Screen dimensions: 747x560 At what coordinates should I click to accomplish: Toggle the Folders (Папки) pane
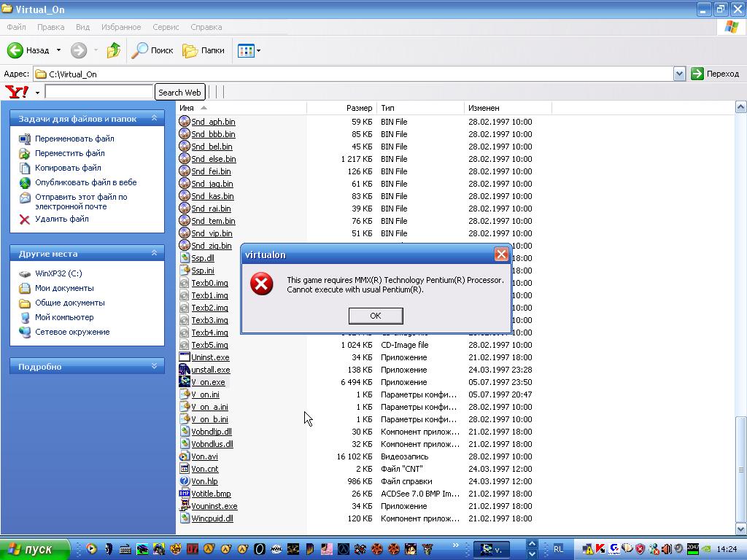pos(204,50)
